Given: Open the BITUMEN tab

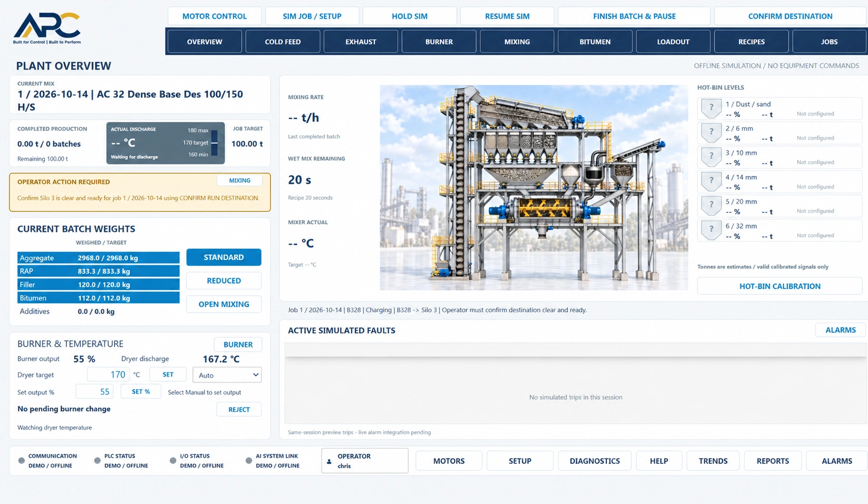Looking at the screenshot, I should pyautogui.click(x=595, y=42).
